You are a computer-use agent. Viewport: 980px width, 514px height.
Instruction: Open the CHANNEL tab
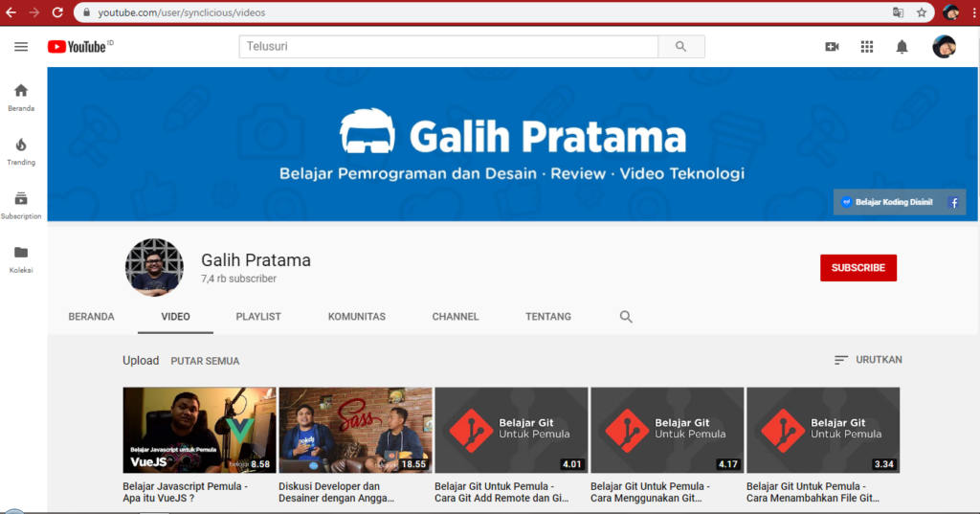click(455, 317)
